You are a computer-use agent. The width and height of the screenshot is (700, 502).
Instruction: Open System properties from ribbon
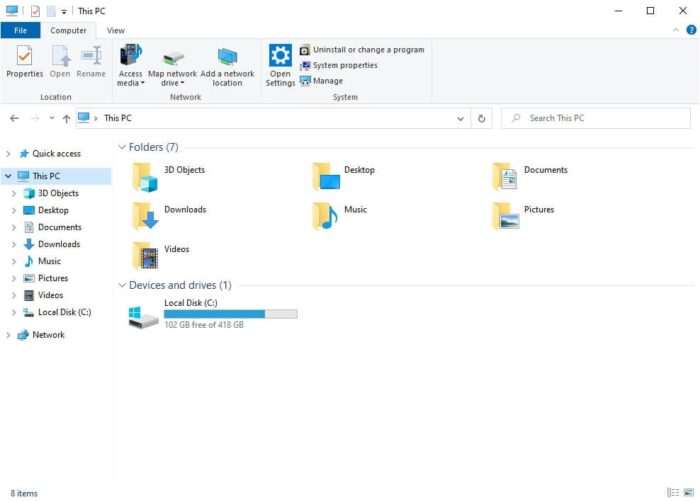338,65
